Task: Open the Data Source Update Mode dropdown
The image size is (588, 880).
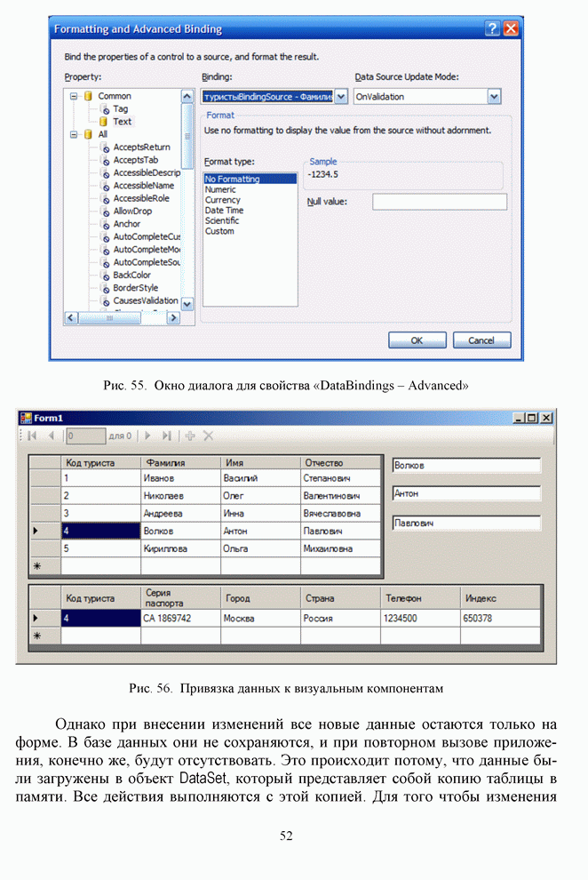Action: click(494, 96)
